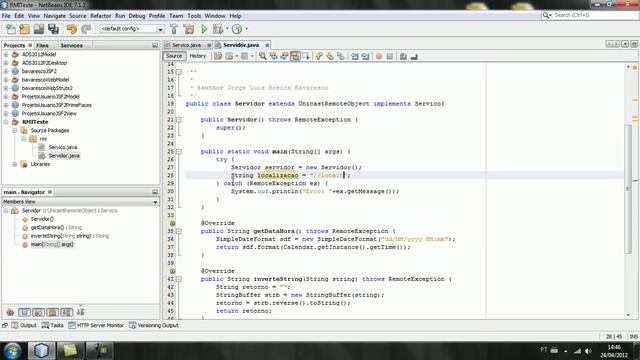Image resolution: width=640 pixels, height=360 pixels.
Task: Open the Output window button
Action: [24, 325]
